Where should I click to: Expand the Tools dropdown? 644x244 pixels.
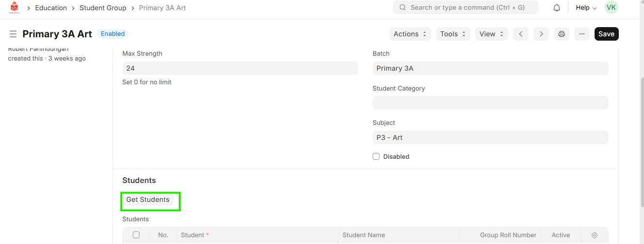point(453,34)
